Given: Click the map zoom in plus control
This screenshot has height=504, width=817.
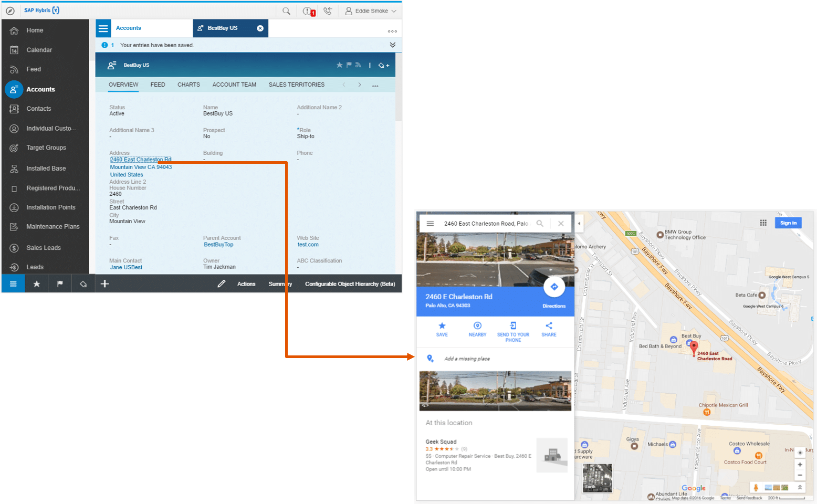Looking at the screenshot, I should 800,465.
